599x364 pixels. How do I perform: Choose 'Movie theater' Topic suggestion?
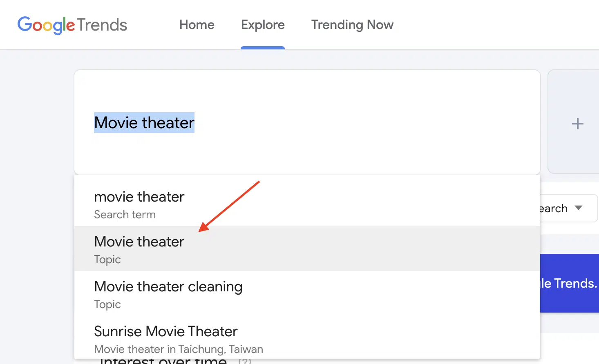(307, 249)
